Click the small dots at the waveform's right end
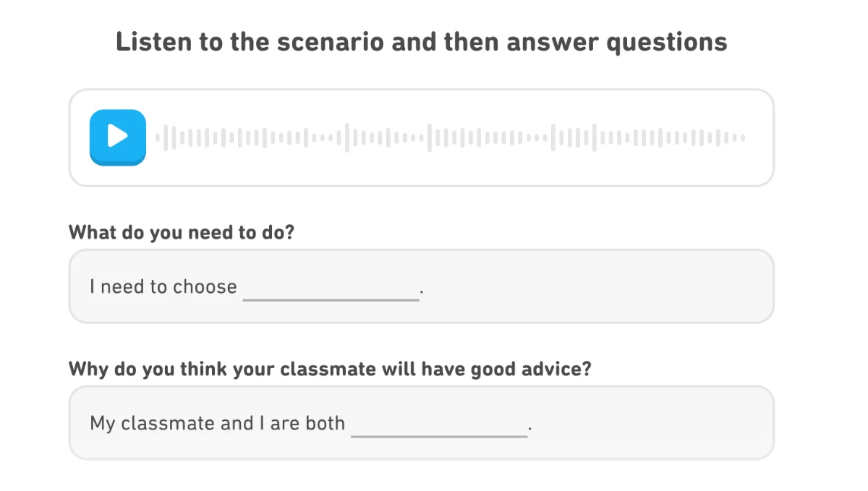 pos(737,137)
